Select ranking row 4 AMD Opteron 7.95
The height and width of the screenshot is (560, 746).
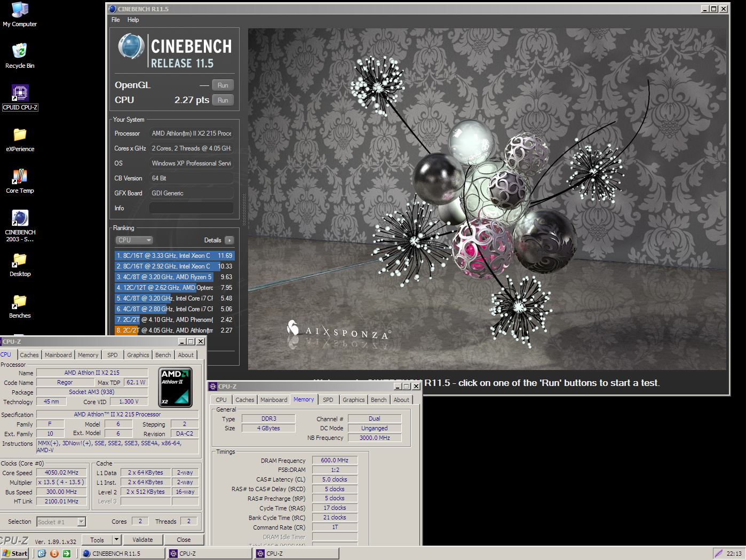pos(174,288)
